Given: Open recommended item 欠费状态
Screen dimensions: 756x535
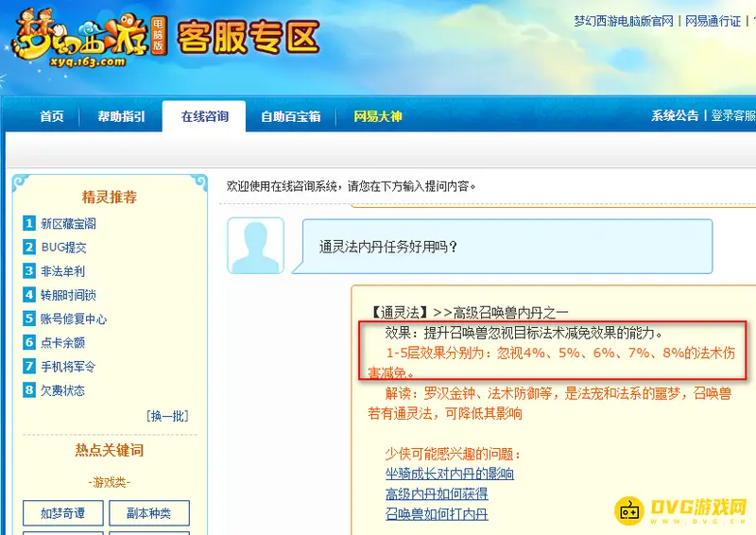Looking at the screenshot, I should (x=62, y=390).
